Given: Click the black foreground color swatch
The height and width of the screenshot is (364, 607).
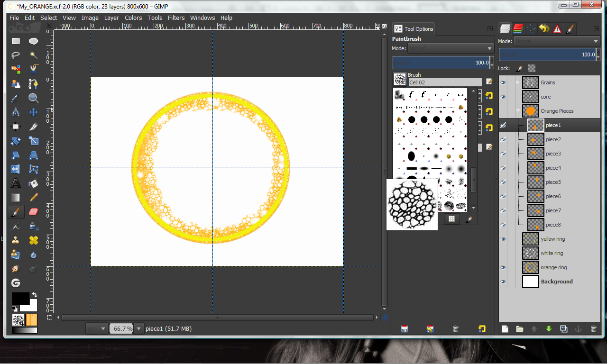Looking at the screenshot, I should 20,298.
